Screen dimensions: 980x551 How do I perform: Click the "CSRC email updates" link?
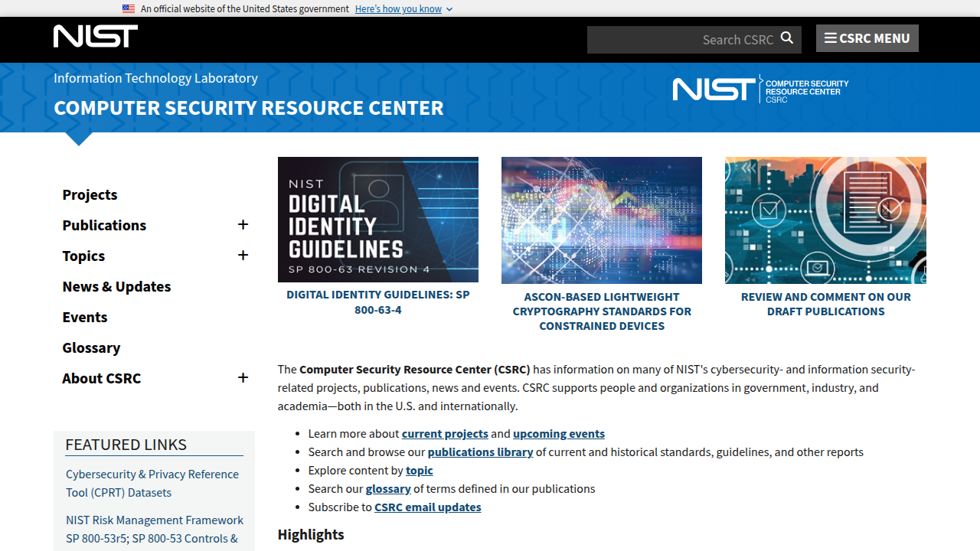tap(428, 507)
